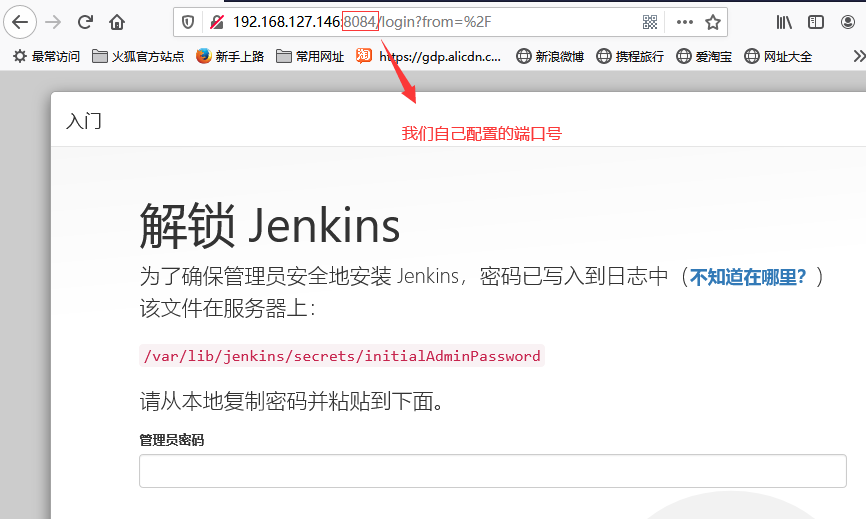Bookmark this page with the star icon

(713, 22)
